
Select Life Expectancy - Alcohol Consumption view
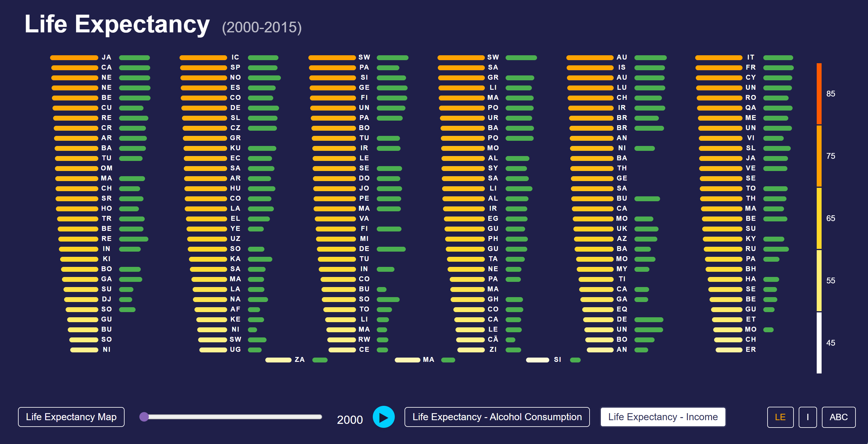click(x=497, y=417)
